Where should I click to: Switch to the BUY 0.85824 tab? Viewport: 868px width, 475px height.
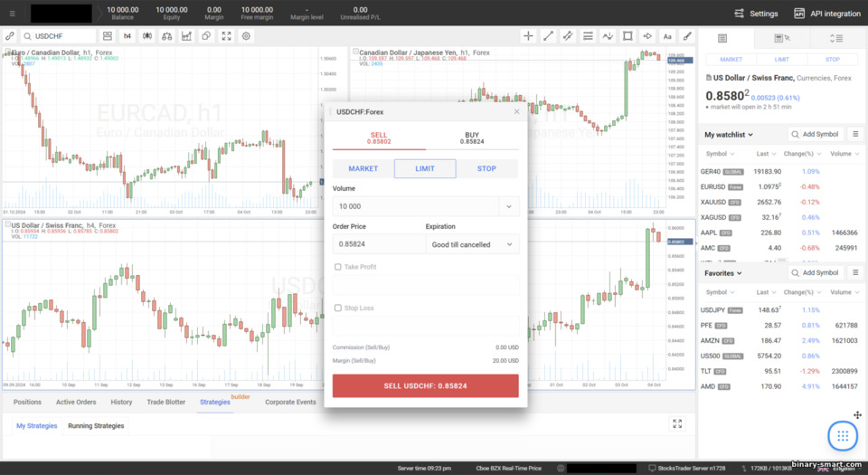click(472, 138)
